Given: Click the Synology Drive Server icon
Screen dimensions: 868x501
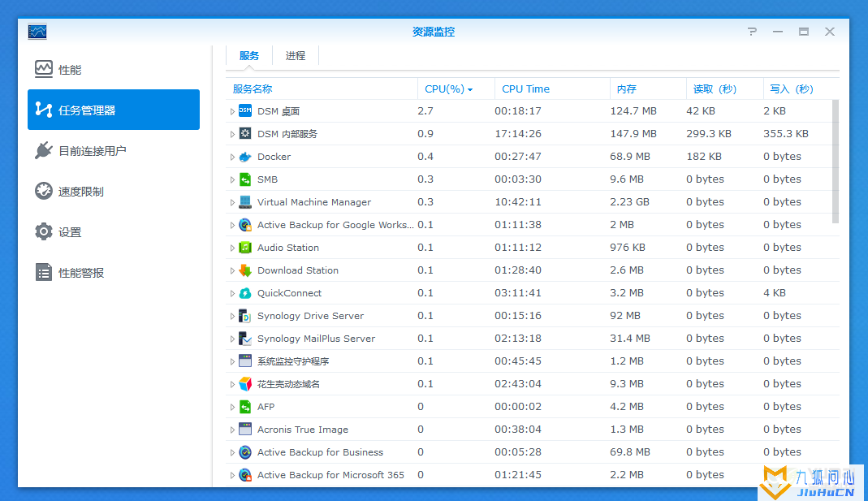Looking at the screenshot, I should [245, 316].
